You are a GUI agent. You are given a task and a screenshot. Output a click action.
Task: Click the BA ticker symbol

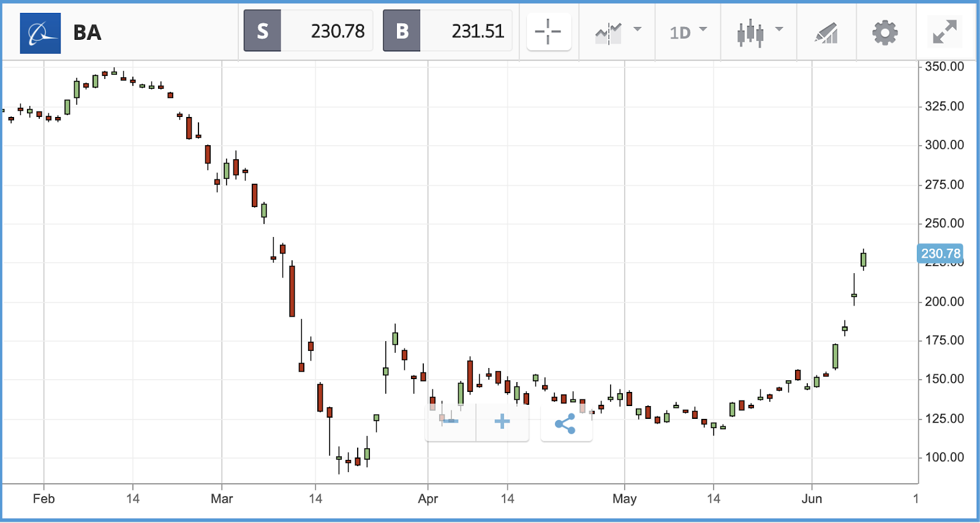tap(87, 33)
